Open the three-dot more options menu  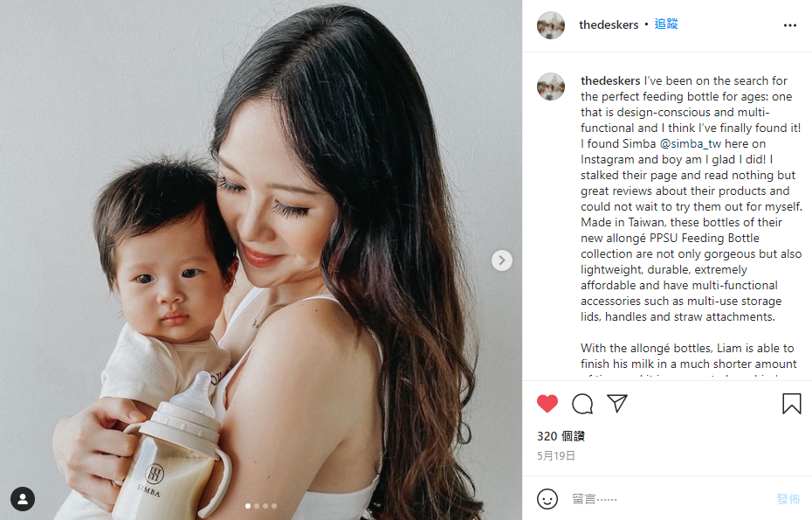coord(789,25)
